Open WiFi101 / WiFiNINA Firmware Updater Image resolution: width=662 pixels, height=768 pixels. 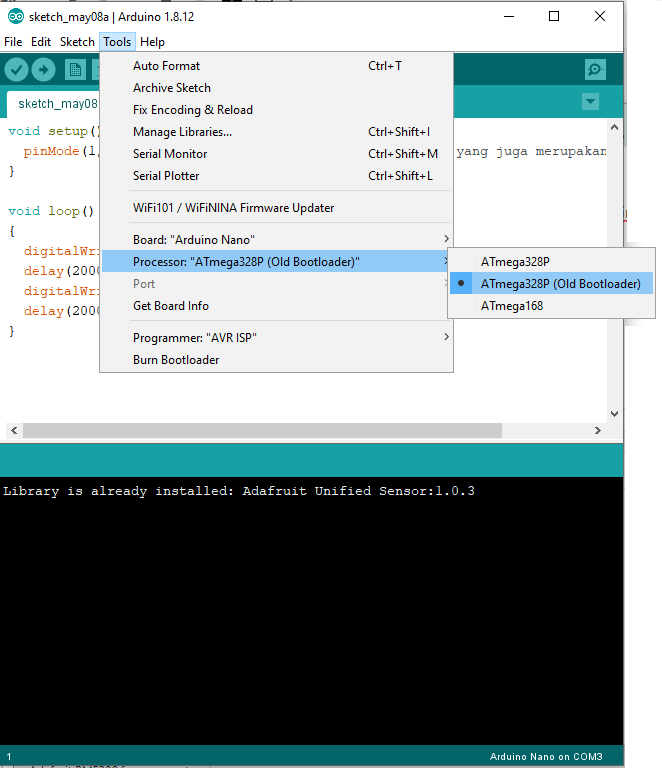pos(276,208)
